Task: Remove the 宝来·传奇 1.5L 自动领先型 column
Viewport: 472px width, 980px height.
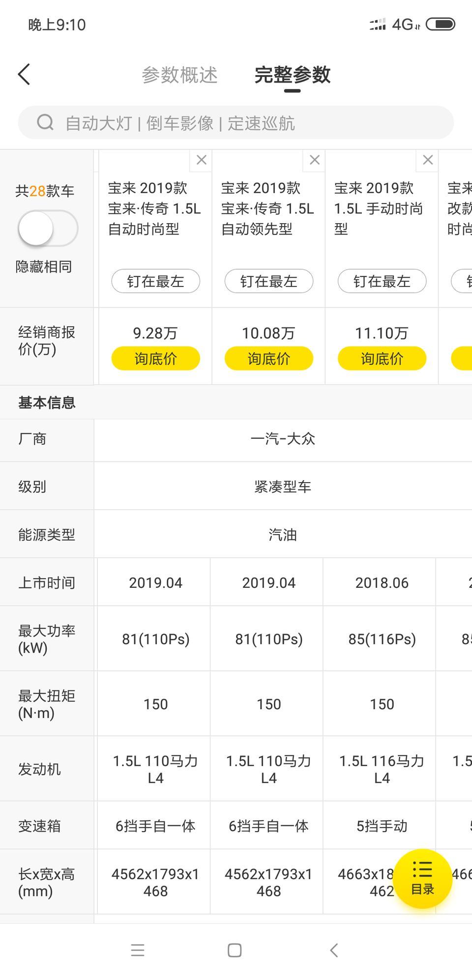Action: [314, 160]
